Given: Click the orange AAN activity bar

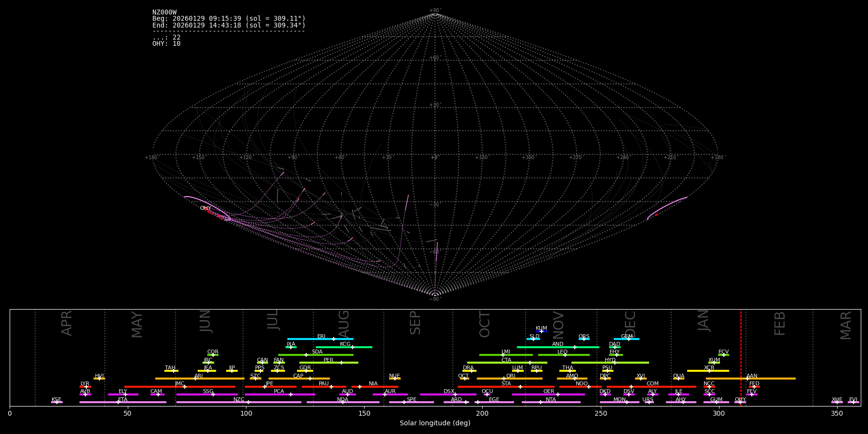Looking at the screenshot, I should tap(751, 379).
